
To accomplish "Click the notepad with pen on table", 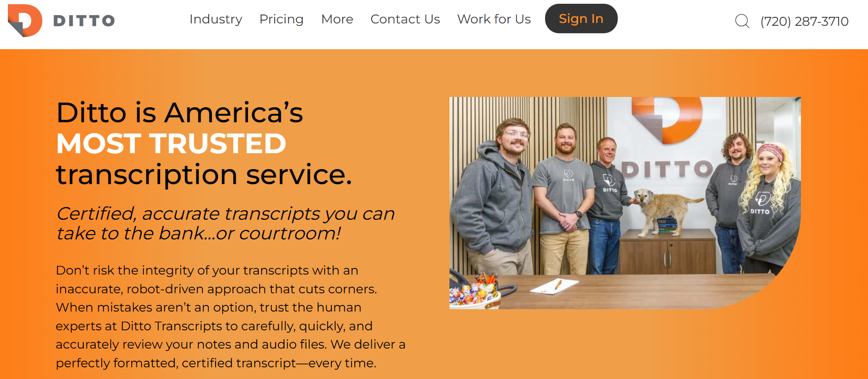I will coord(554,286).
